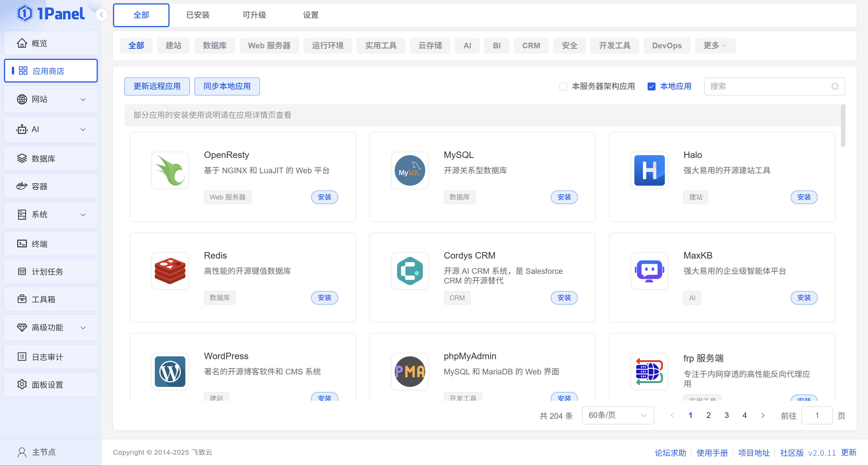Expand the Advanced features sidebar menu

51,328
